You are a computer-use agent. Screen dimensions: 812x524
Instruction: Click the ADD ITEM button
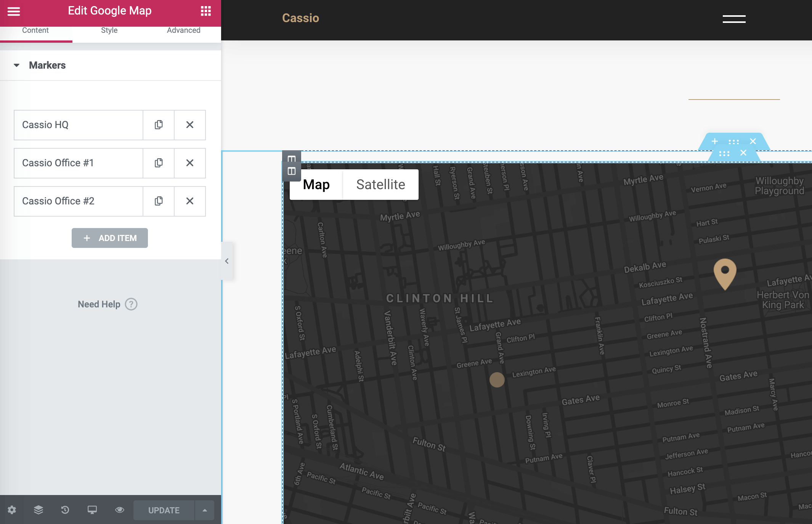(x=110, y=238)
